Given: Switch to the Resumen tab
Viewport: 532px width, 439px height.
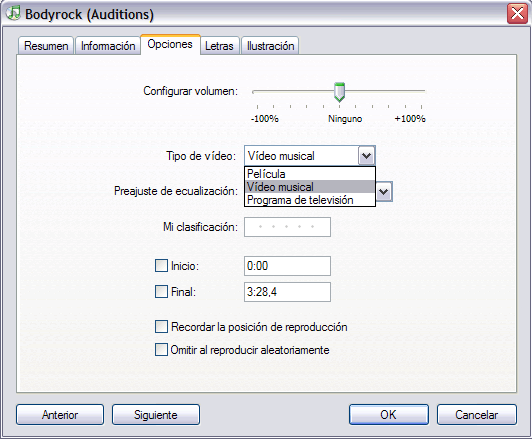Looking at the screenshot, I should click(x=46, y=45).
